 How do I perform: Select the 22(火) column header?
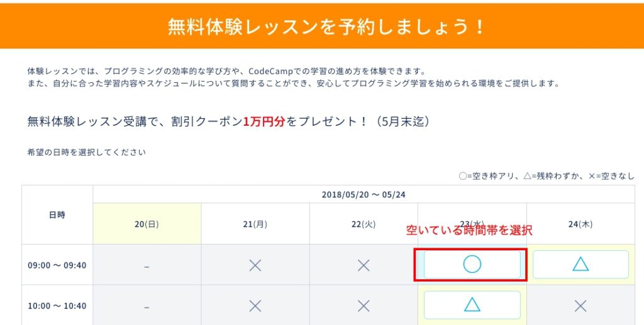(364, 224)
